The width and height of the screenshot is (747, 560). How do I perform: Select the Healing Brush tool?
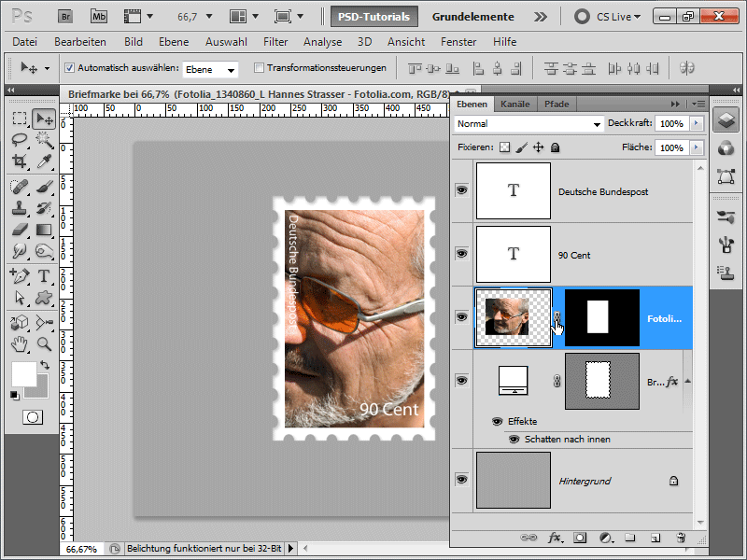[19, 187]
